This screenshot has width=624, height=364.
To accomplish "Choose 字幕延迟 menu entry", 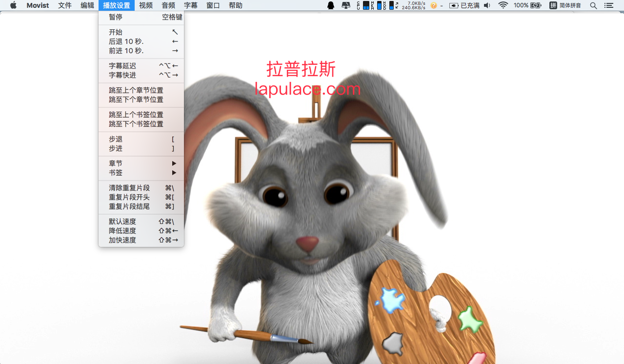I will coord(141,66).
